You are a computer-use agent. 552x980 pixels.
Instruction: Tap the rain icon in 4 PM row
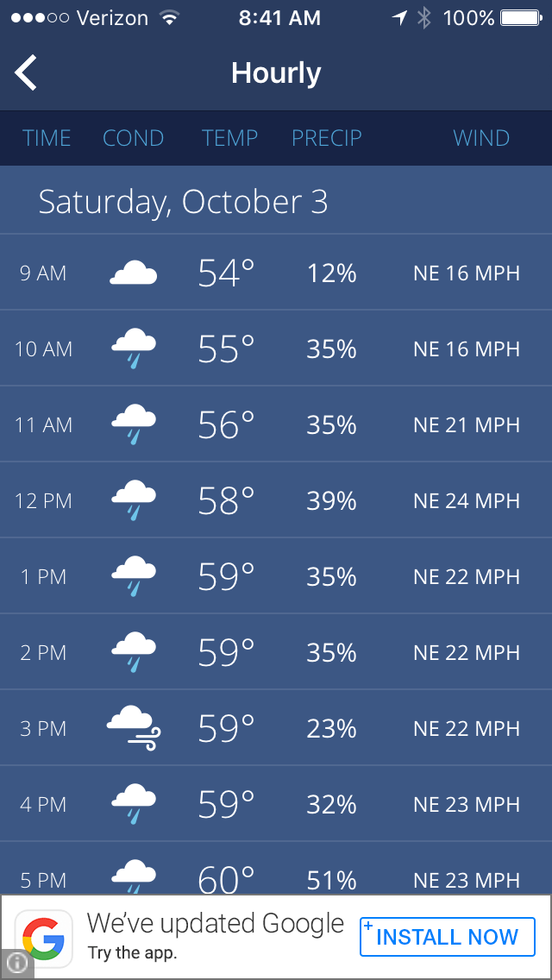(134, 804)
